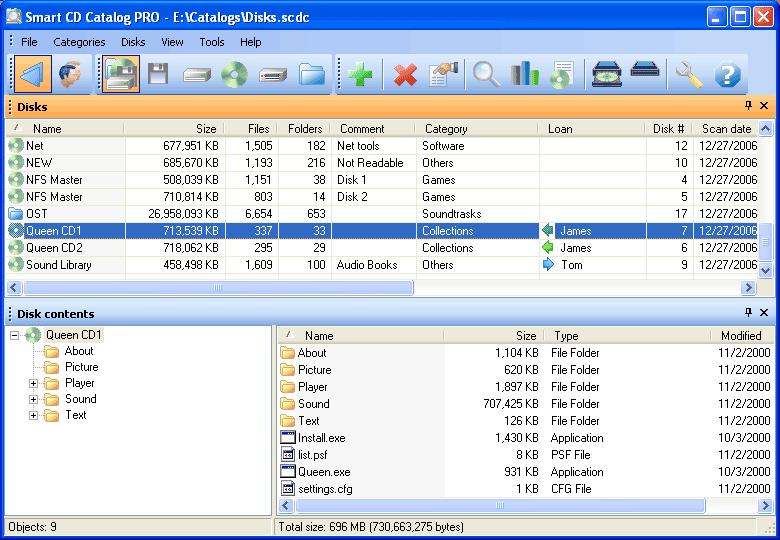Open search with the magnifying glass icon
This screenshot has width=780, height=540.
[486, 75]
